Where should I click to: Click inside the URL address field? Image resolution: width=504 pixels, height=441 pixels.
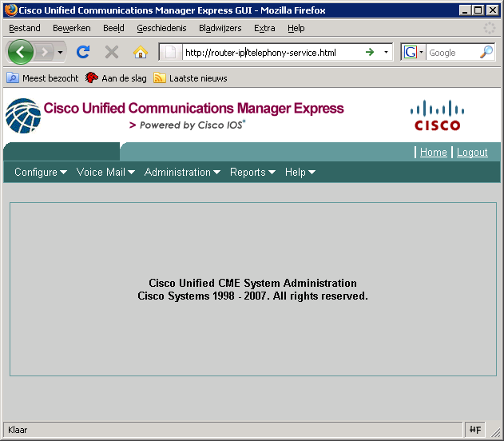click(272, 53)
